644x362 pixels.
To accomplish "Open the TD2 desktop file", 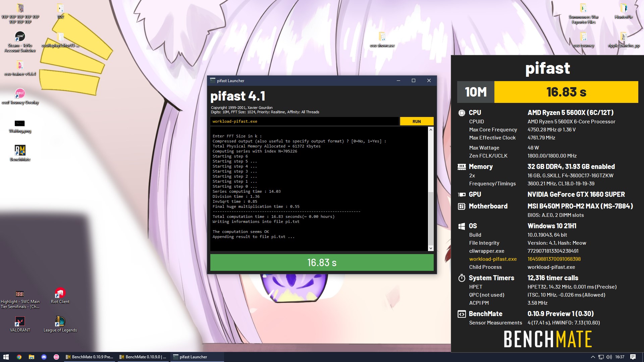I will tap(60, 11).
